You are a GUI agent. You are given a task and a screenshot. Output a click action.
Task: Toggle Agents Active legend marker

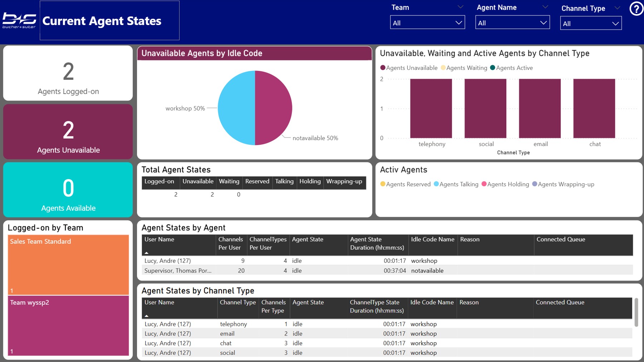tap(493, 68)
